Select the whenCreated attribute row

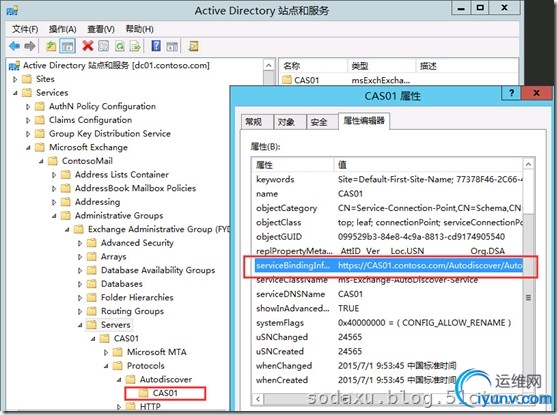tap(389, 380)
